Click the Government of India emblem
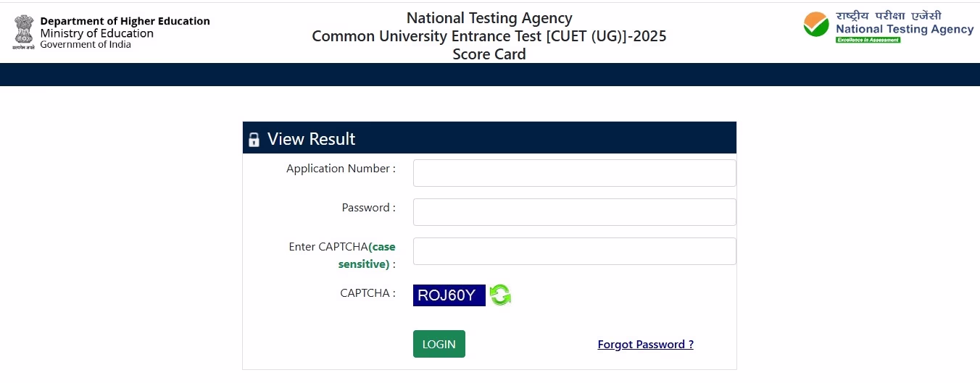The width and height of the screenshot is (980, 383). tap(23, 32)
